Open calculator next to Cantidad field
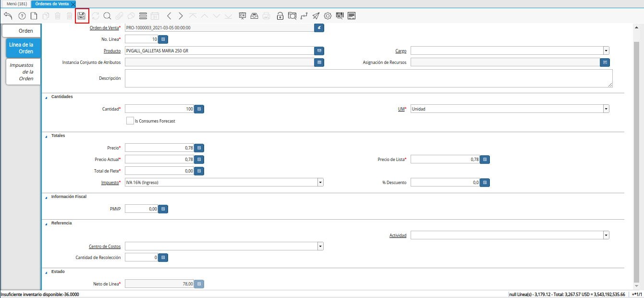 pos(199,109)
